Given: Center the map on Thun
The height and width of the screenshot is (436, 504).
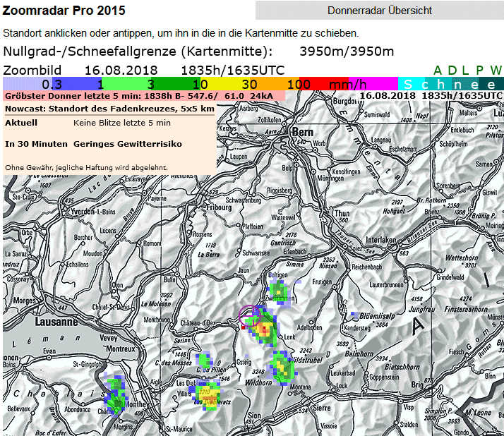Looking at the screenshot, I should pos(342,213).
